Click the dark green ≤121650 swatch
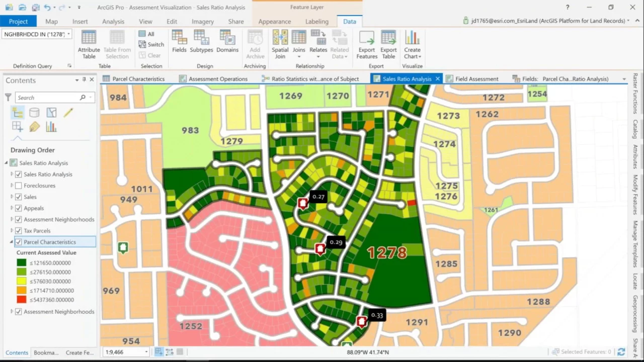The image size is (644, 362). coord(21,262)
